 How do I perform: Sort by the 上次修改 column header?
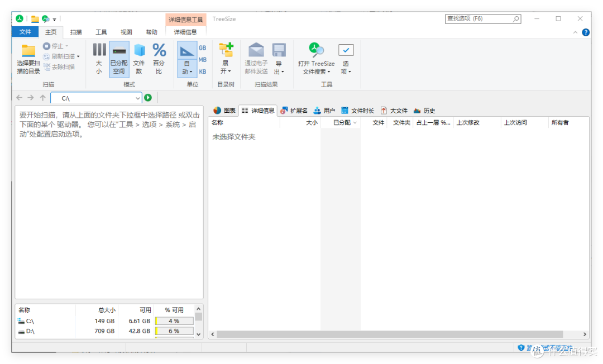tap(476, 123)
